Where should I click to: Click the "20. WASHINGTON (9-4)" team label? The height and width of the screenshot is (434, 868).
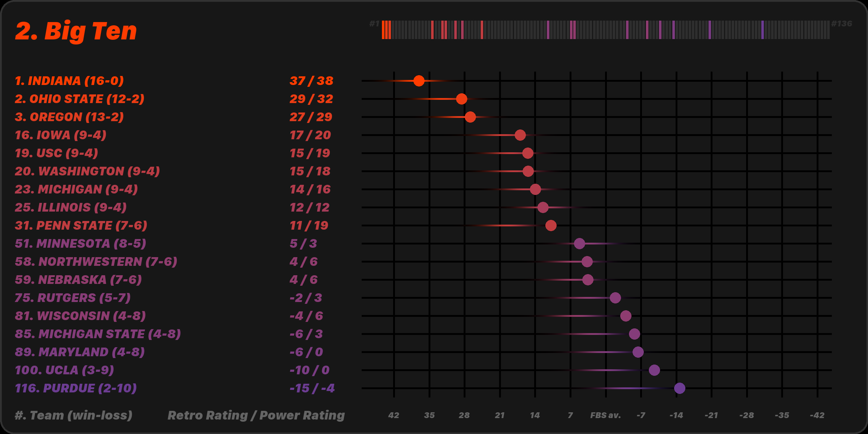(x=87, y=171)
